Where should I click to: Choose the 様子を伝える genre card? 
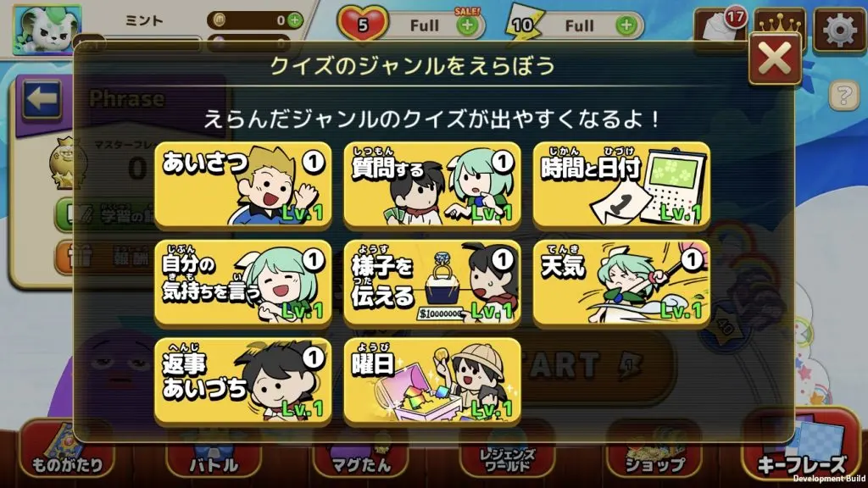(432, 283)
